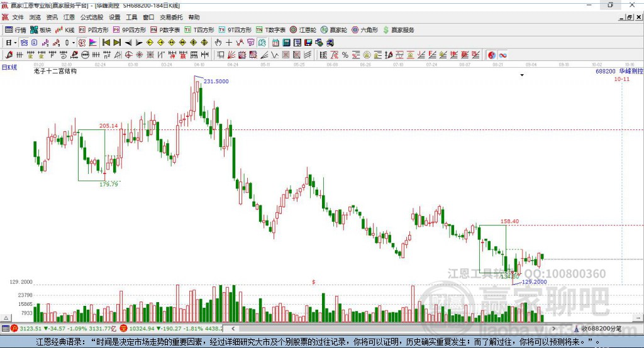This screenshot has height=348, width=644.
Task: Click the 老子十二宫结构 indicator title
Action: (55, 71)
